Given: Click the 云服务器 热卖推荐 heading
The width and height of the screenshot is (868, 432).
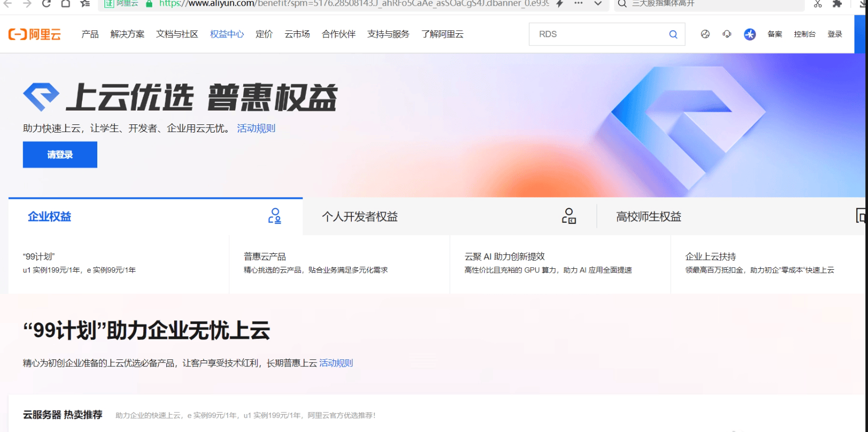Looking at the screenshot, I should click(62, 415).
